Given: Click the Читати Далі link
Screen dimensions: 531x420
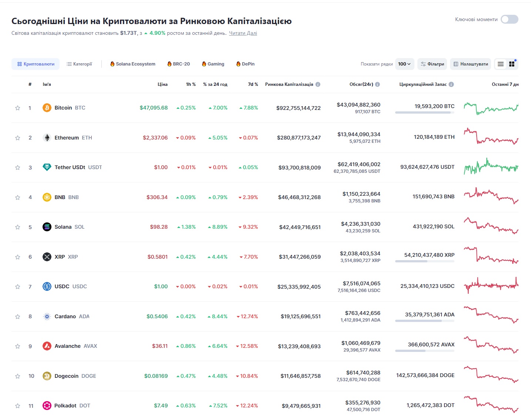Looking at the screenshot, I should pos(243,33).
